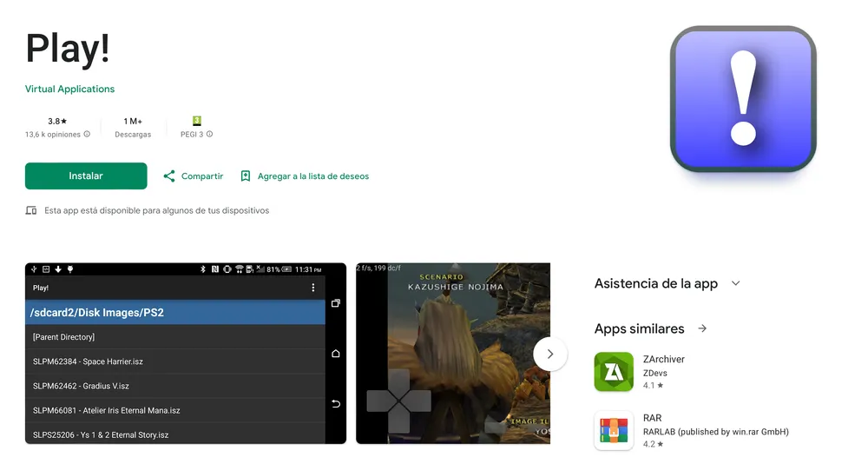View the 3.8 star rating reviews
This screenshot has height=464, width=868.
[57, 122]
